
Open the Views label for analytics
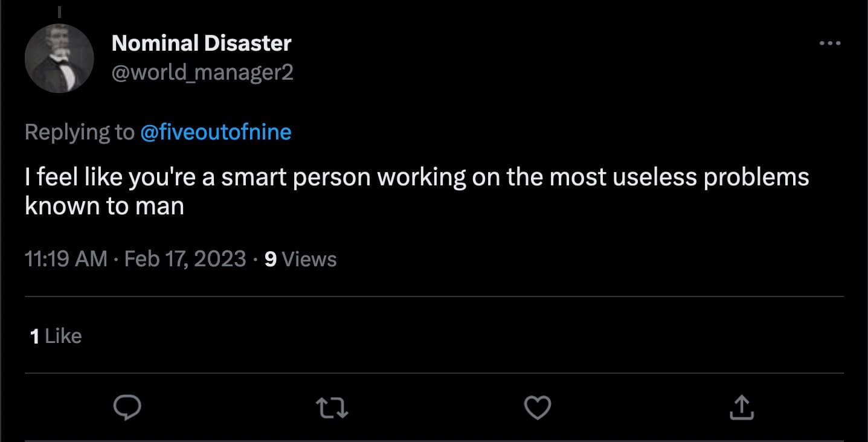309,259
